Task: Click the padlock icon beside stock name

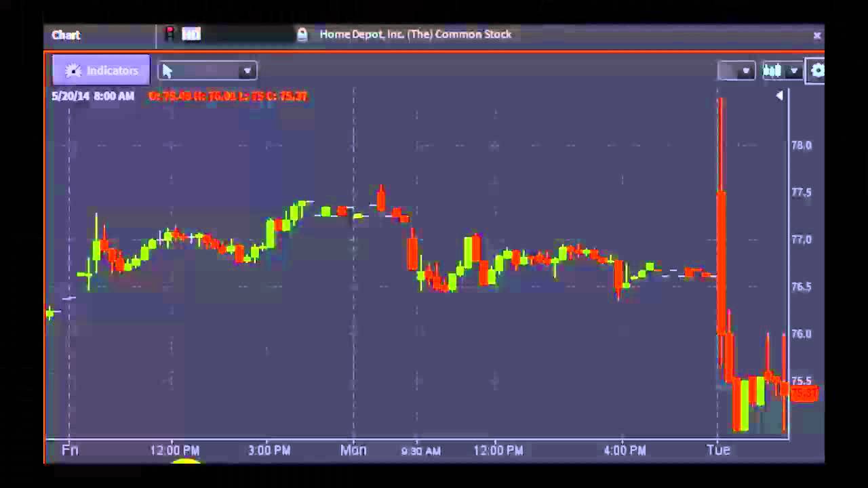Action: tap(302, 34)
